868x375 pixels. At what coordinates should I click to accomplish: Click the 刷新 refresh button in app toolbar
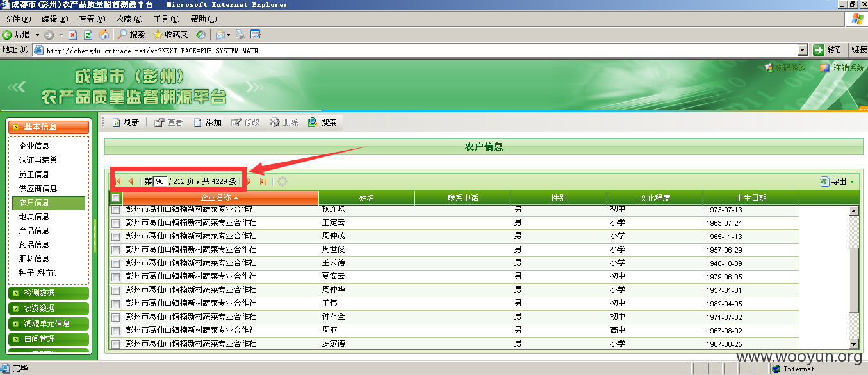(x=126, y=122)
